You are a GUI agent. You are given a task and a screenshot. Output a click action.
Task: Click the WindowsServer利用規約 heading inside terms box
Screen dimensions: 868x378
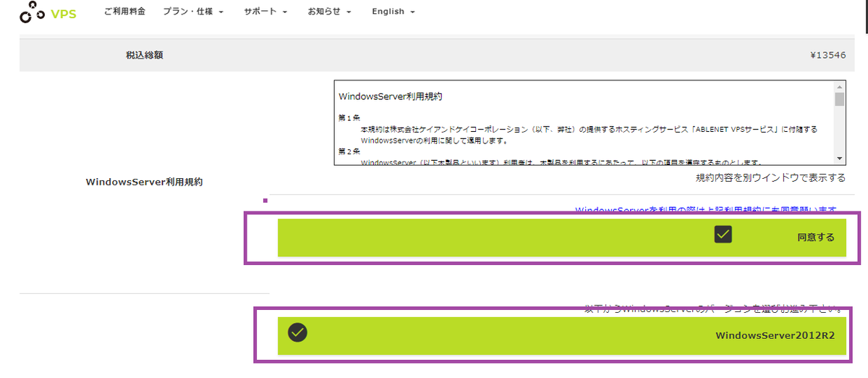tap(390, 96)
